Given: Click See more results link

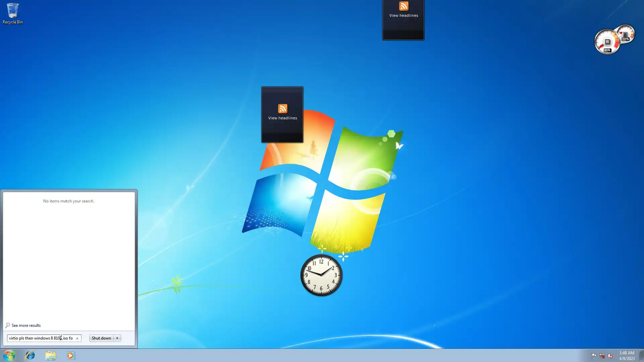Looking at the screenshot, I should tap(26, 325).
